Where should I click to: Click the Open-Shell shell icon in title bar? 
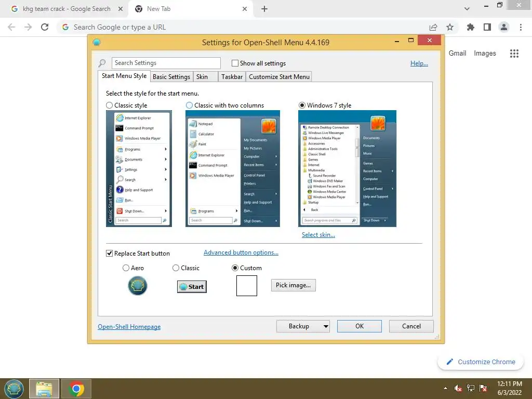pyautogui.click(x=97, y=43)
